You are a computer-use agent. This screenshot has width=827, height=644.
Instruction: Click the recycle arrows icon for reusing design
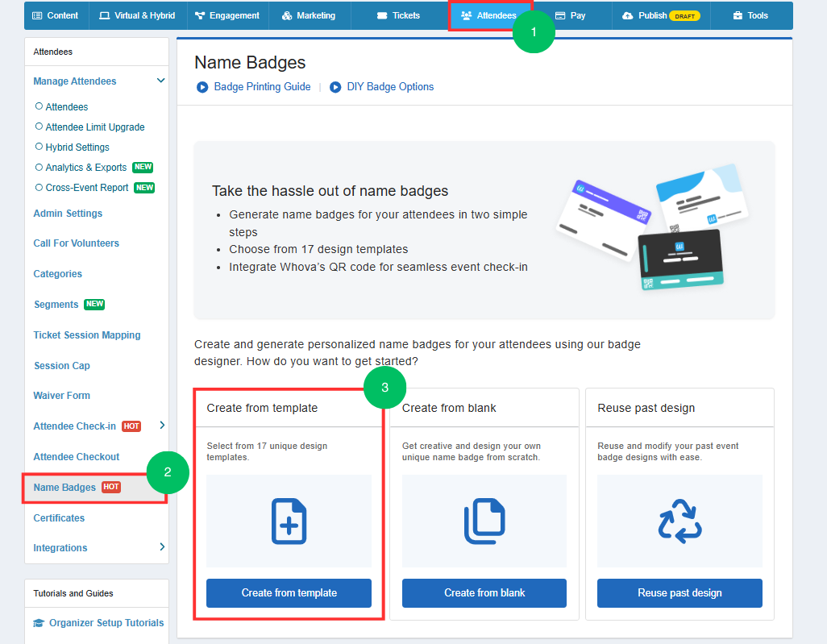coord(679,521)
